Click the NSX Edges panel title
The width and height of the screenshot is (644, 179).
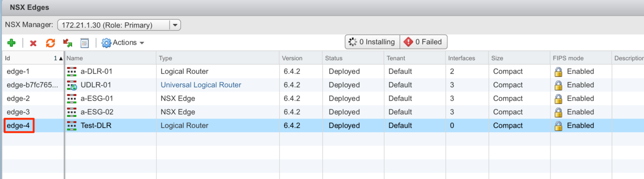(x=30, y=7)
